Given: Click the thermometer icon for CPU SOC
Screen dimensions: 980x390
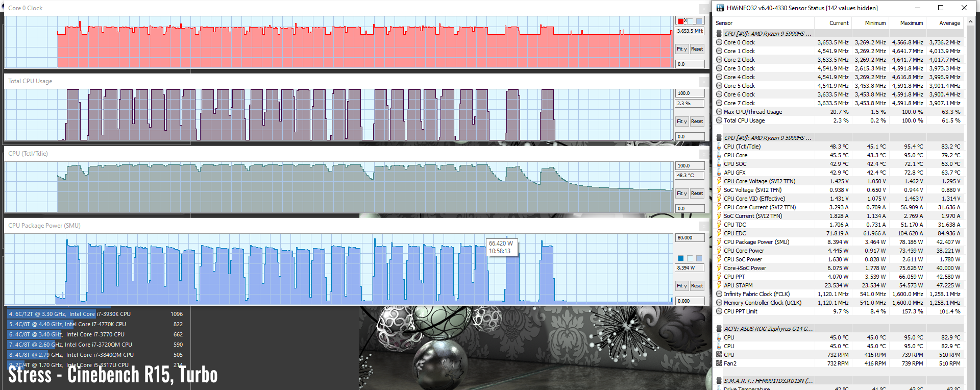Looking at the screenshot, I should click(x=719, y=164).
